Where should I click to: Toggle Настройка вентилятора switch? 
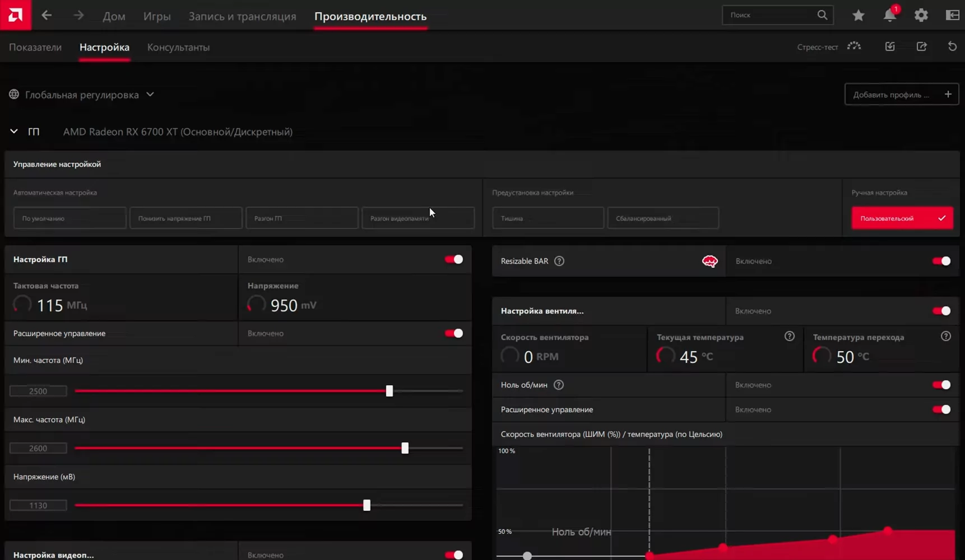tap(941, 311)
